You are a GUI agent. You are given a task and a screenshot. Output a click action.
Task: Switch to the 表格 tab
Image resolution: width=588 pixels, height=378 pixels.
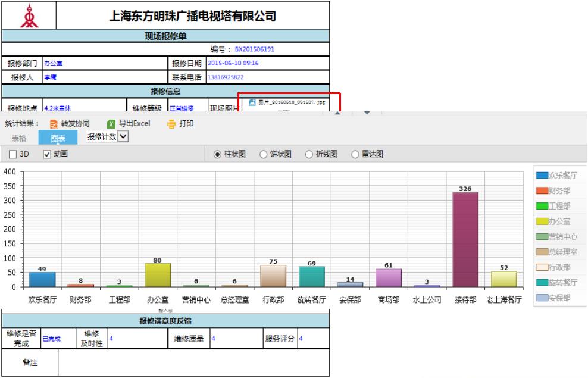19,138
